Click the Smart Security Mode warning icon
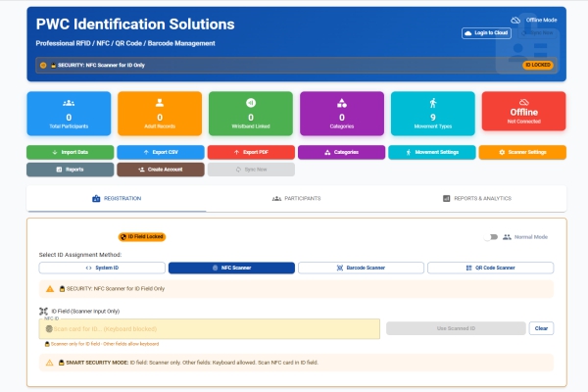This screenshot has height=392, width=588. (x=50, y=363)
